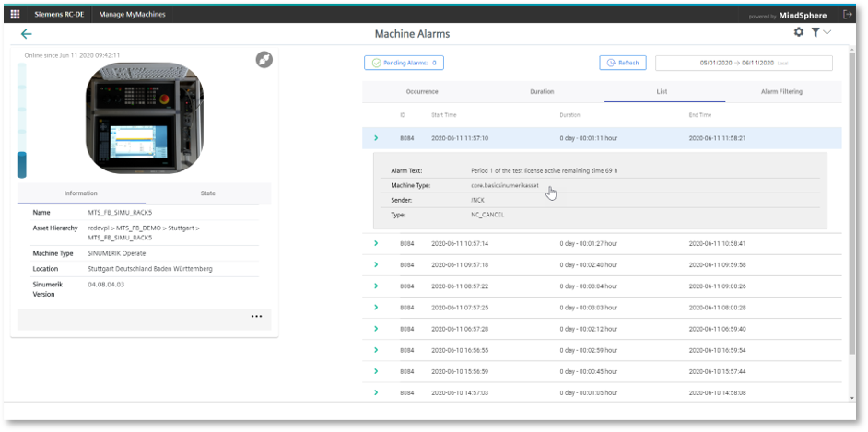Screen dimensions: 868x432
Task: Switch to the Duration tab
Action: pos(542,92)
